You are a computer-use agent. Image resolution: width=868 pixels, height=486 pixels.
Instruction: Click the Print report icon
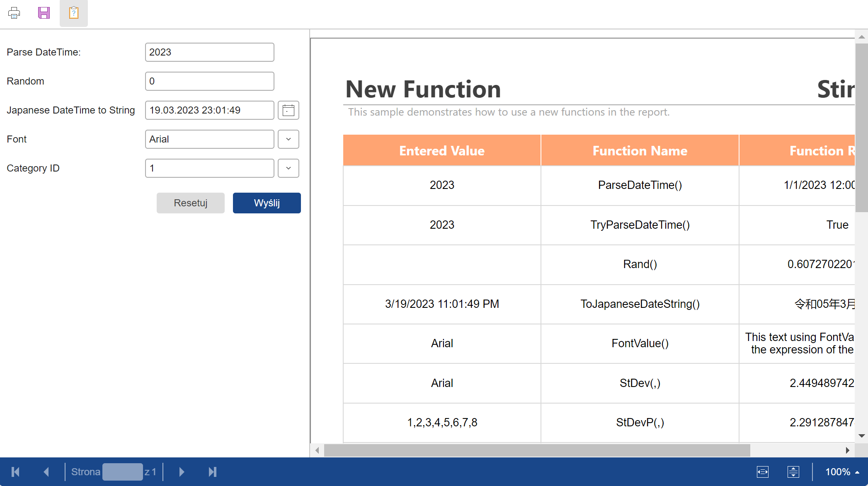point(14,13)
